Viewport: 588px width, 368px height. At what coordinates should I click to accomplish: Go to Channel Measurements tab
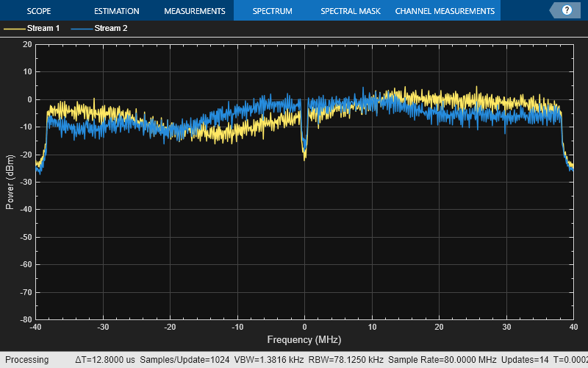[x=445, y=11]
